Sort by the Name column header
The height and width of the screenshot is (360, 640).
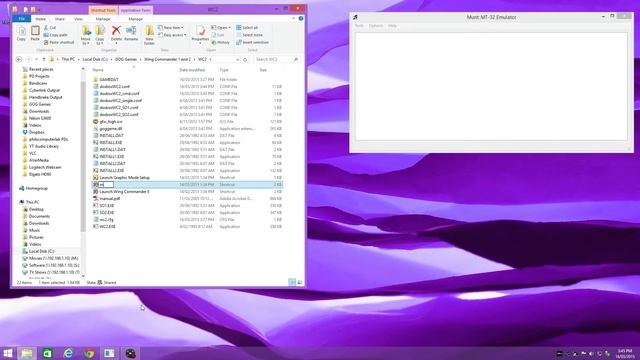click(98, 70)
